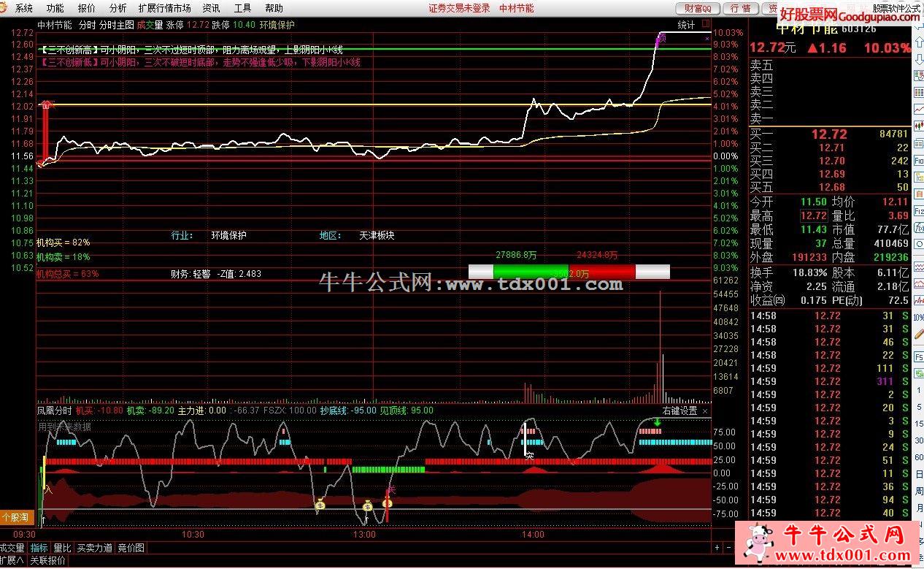Click the 换手 value 18.83%

(x=811, y=272)
